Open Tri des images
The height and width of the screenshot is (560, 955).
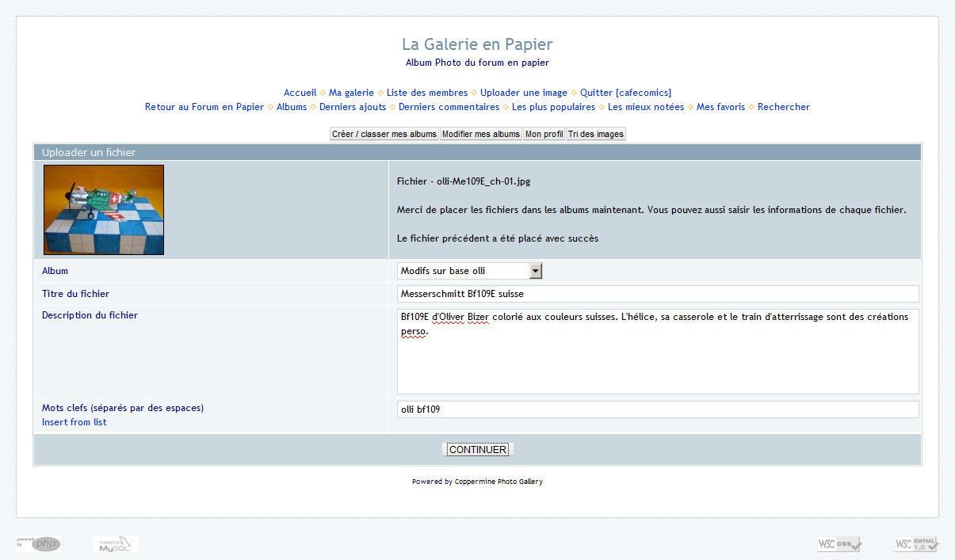(x=596, y=135)
